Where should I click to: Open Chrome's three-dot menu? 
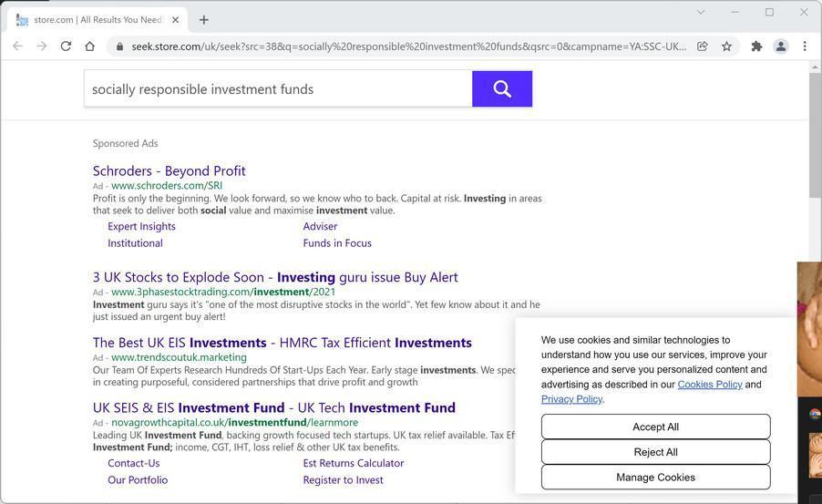click(805, 46)
